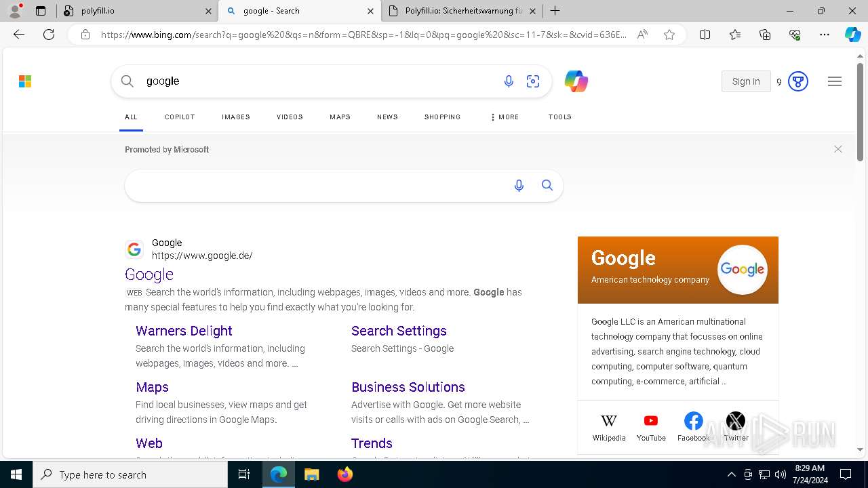Viewport: 868px width, 488px height.
Task: View site information lock icon
Action: [x=85, y=35]
